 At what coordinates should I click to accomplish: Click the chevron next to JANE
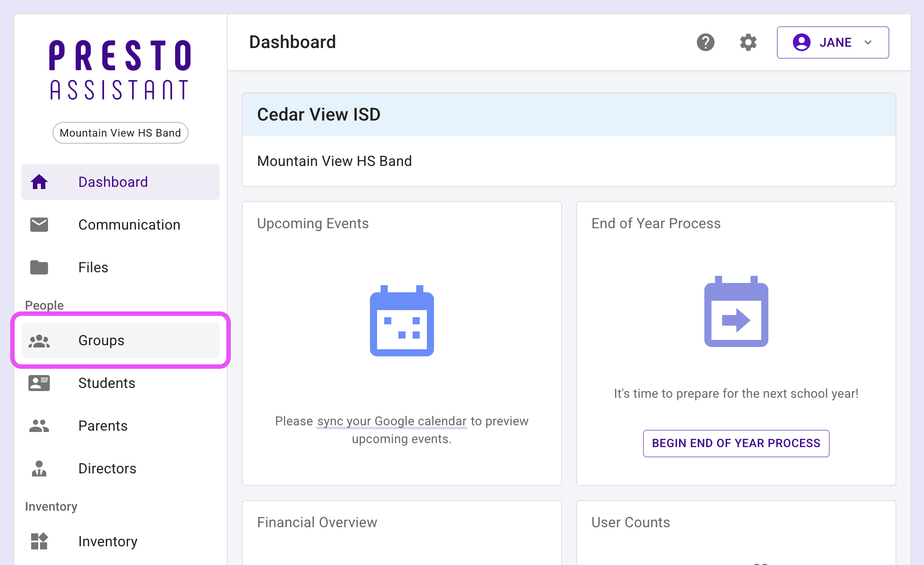click(x=868, y=43)
